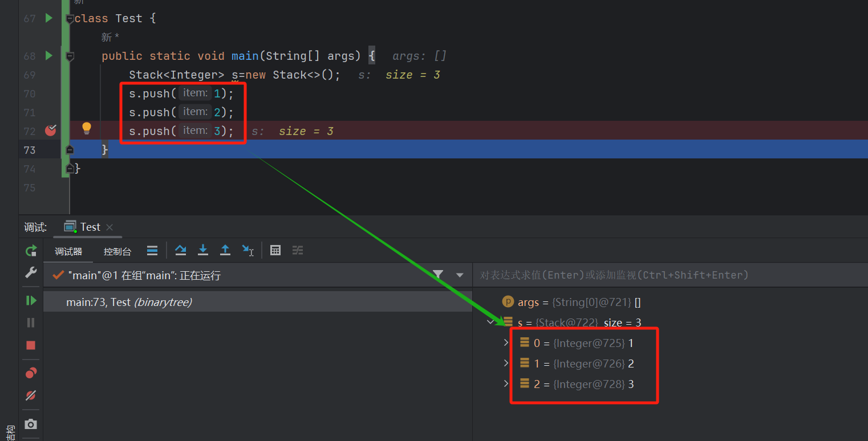Stop the debug session with the red square

click(31, 345)
